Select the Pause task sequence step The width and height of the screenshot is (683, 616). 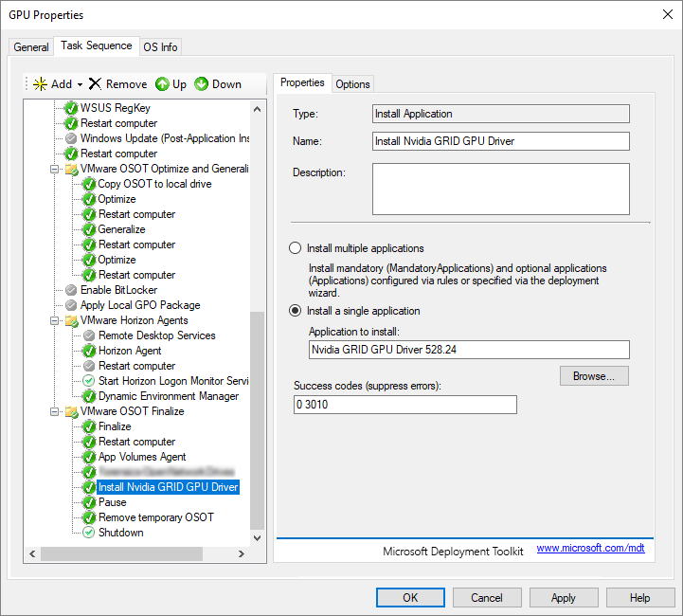(113, 502)
